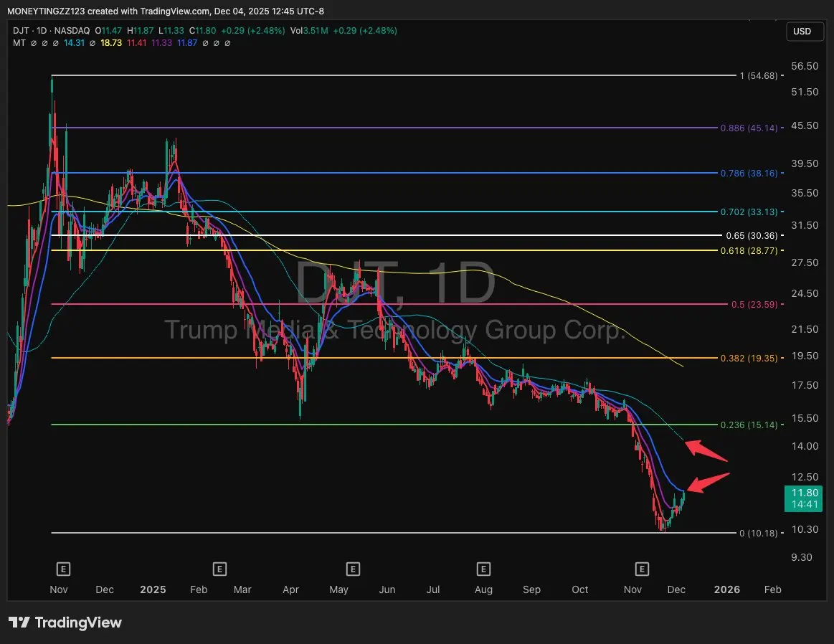This screenshot has width=834, height=644.
Task: Click 31.50 on the price axis
Action: point(805,225)
